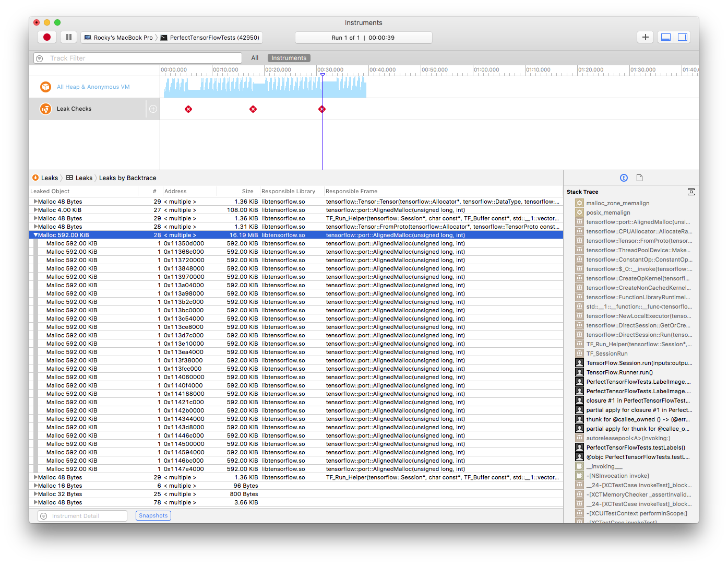
Task: Click the MacBook icon in the target chooser
Action: [x=88, y=38]
